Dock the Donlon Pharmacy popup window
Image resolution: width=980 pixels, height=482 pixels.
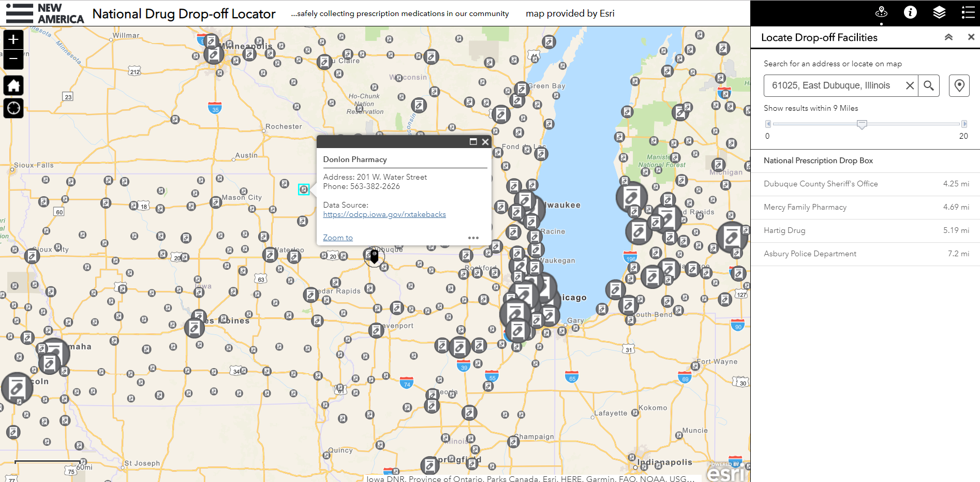[472, 141]
